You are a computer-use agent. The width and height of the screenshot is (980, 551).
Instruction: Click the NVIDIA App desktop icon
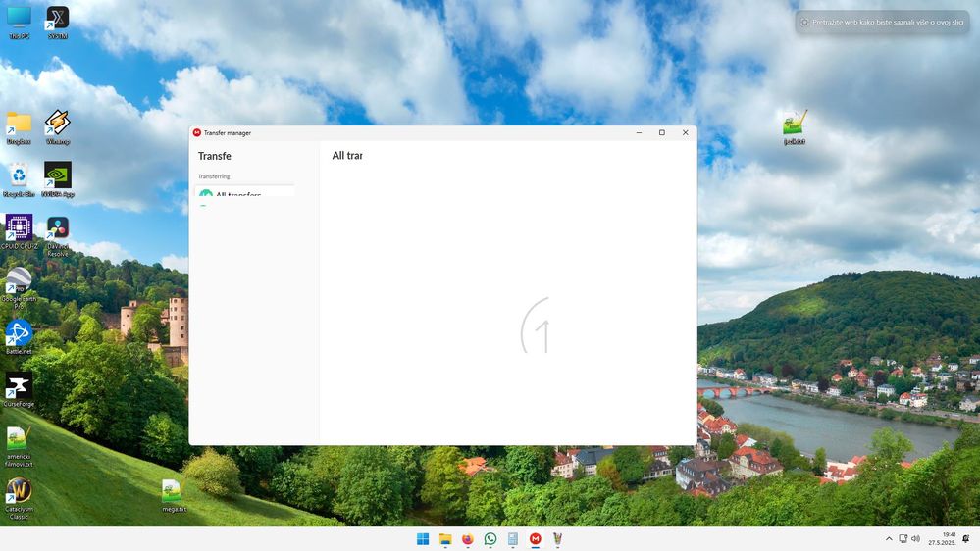[x=58, y=176]
